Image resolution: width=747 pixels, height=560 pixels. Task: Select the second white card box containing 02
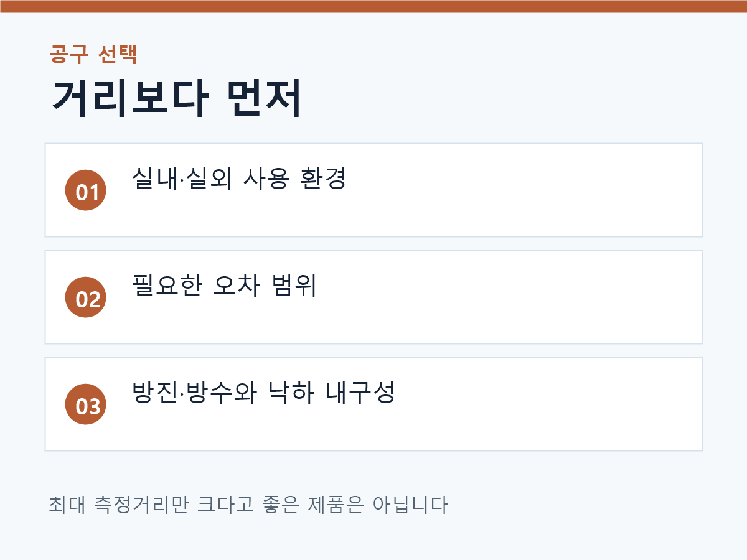[x=374, y=297]
